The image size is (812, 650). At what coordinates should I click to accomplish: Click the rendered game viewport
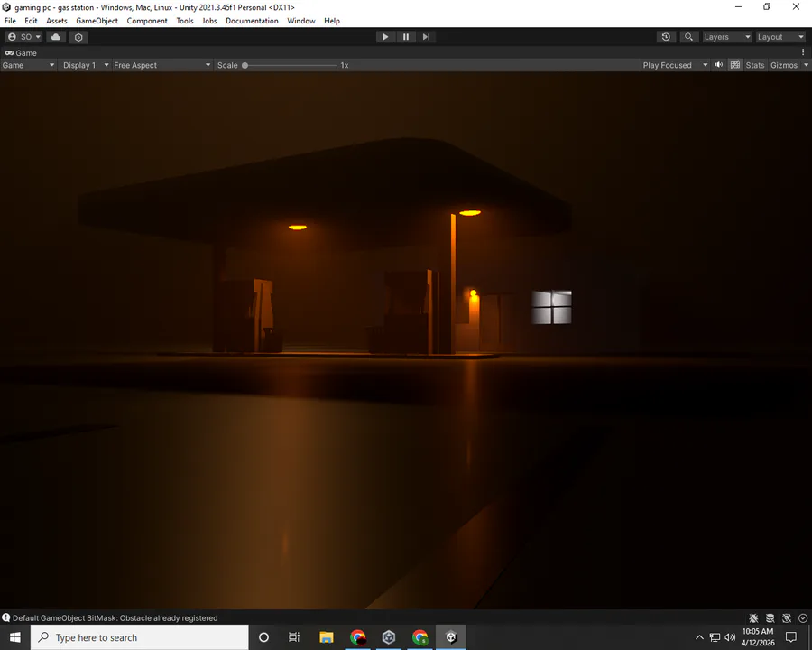tap(406, 340)
